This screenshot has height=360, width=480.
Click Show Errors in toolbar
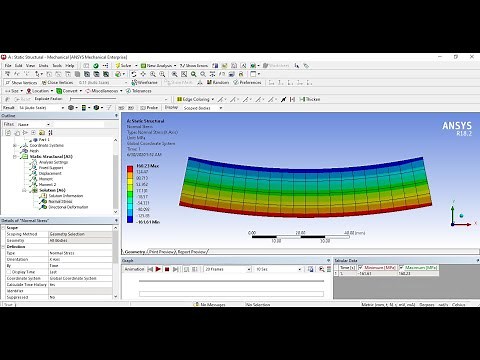point(194,66)
